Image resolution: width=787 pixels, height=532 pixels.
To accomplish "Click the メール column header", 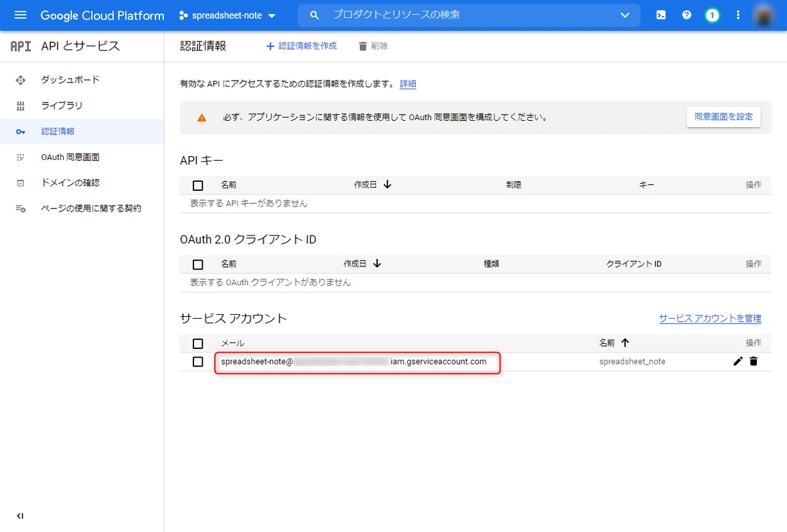I will click(233, 343).
